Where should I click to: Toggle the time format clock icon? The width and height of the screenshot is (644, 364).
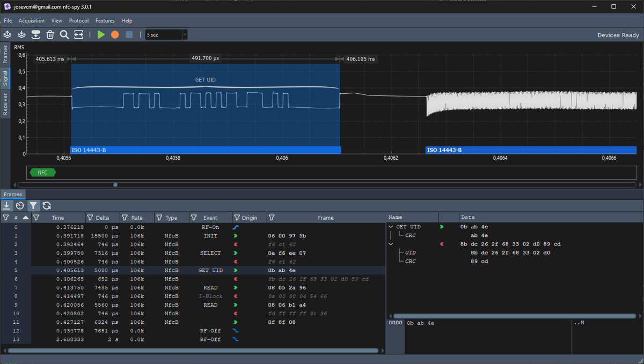coord(20,205)
